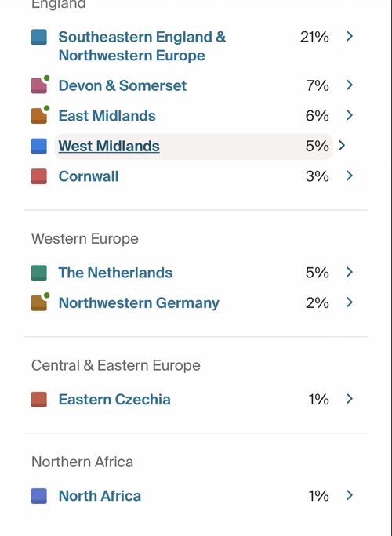Open The Netherlands region link
This screenshot has height=536, width=392.
[x=115, y=273]
